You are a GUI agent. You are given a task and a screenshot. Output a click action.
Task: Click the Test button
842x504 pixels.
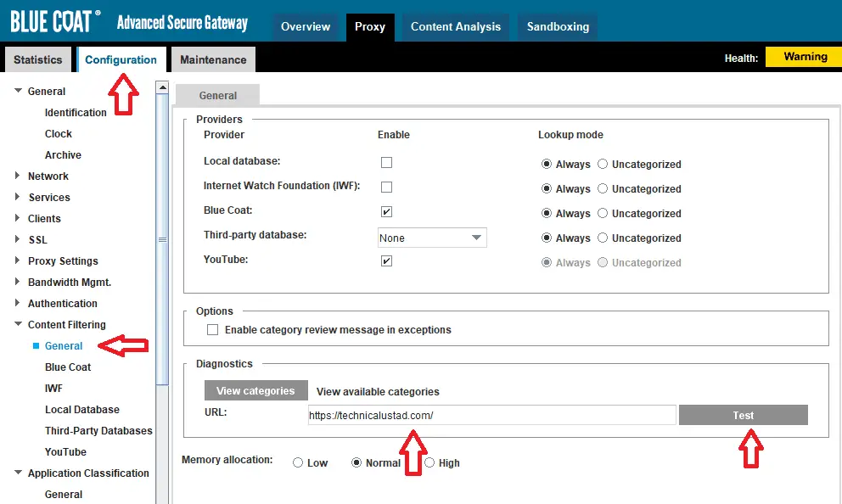point(744,415)
